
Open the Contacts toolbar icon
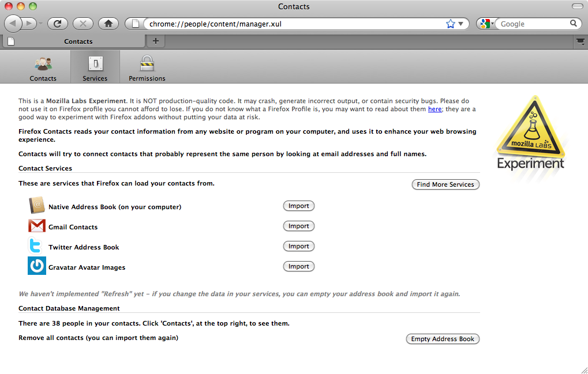pos(43,65)
